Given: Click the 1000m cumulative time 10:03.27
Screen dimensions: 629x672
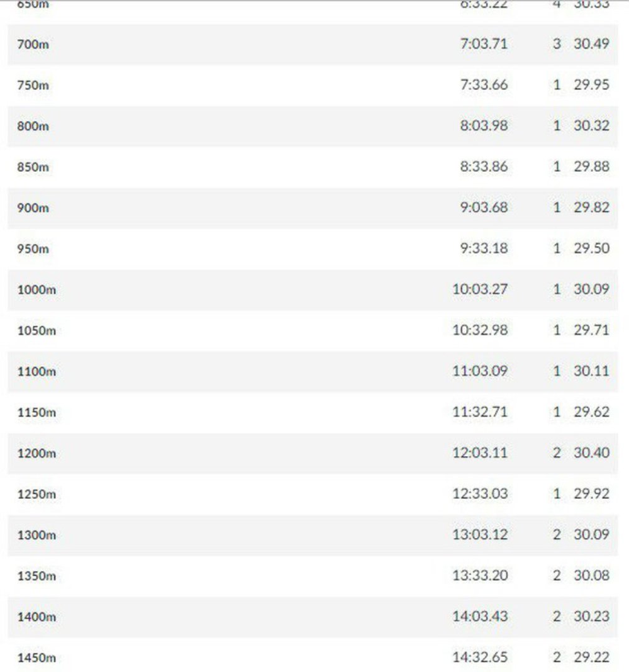Looking at the screenshot, I should pyautogui.click(x=480, y=289).
